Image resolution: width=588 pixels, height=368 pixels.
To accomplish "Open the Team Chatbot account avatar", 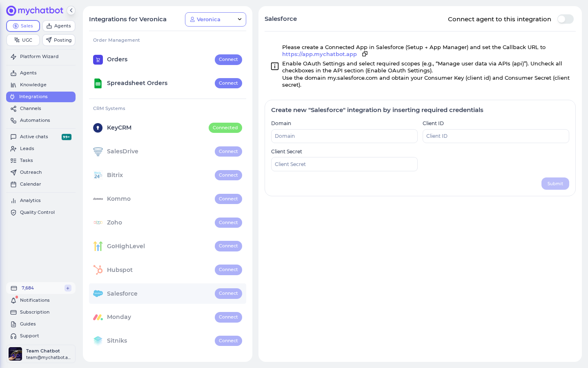I will click(16, 354).
